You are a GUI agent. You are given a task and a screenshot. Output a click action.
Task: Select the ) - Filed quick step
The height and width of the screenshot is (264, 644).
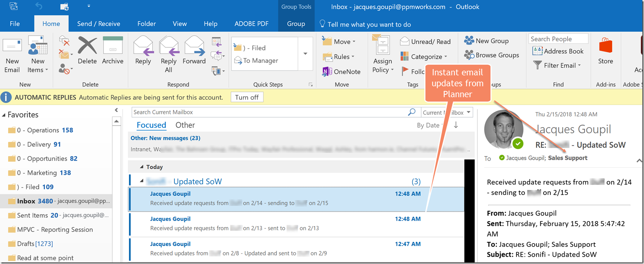[x=265, y=48]
